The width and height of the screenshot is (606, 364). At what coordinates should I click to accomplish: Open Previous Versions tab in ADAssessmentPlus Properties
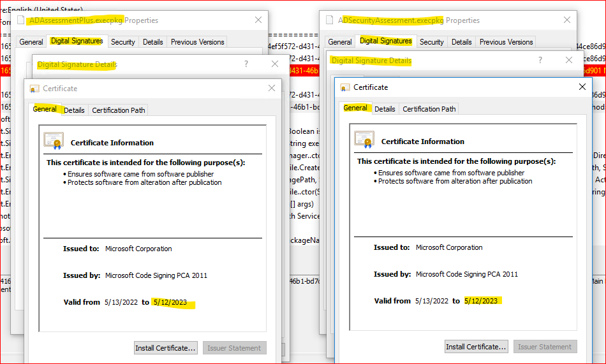coord(198,41)
